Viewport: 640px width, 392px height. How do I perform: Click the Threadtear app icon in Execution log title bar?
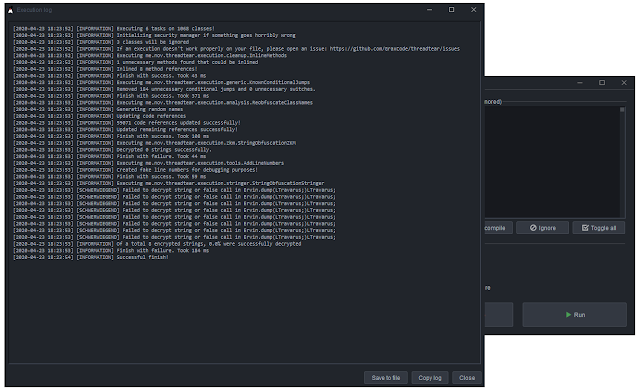(x=10, y=10)
